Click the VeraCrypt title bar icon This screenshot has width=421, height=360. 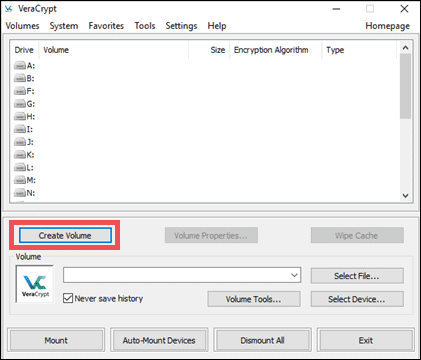tap(9, 9)
